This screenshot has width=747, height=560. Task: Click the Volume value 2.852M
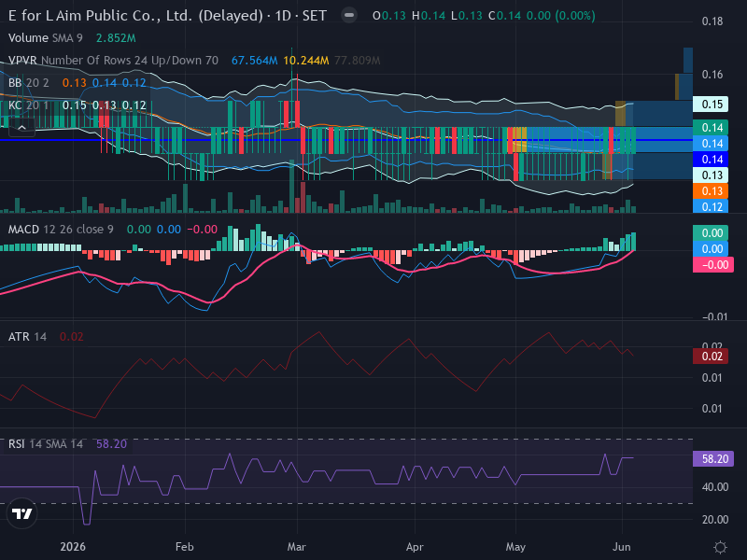[x=116, y=38]
